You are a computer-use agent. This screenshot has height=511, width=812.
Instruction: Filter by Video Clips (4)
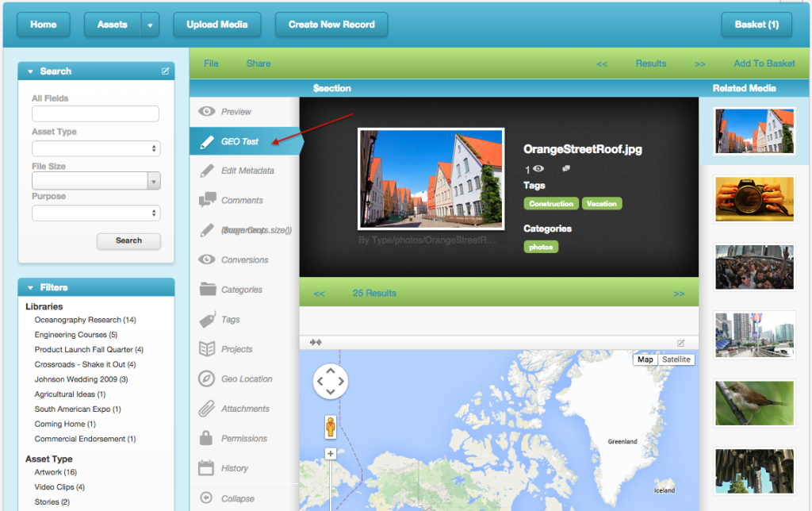pos(59,487)
